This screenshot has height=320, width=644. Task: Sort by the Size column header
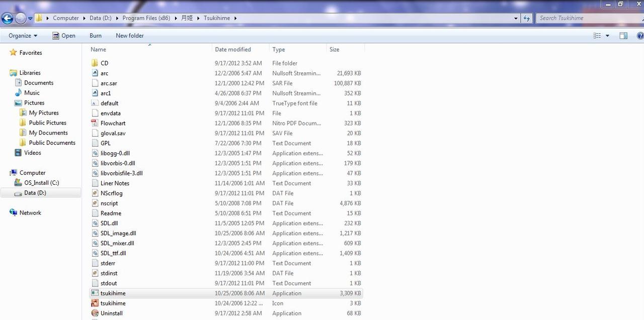[335, 50]
